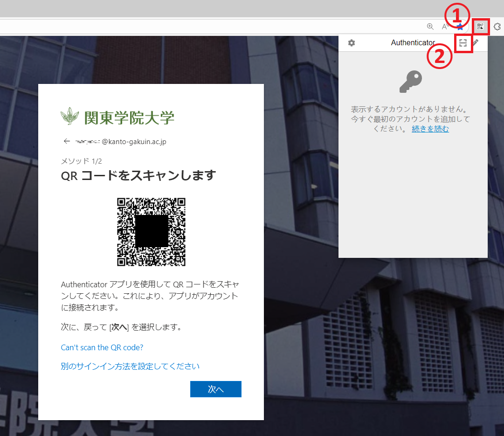Screen dimensions: 504x436
Task: Click the Read Aloud icon in address bar
Action: (445, 27)
